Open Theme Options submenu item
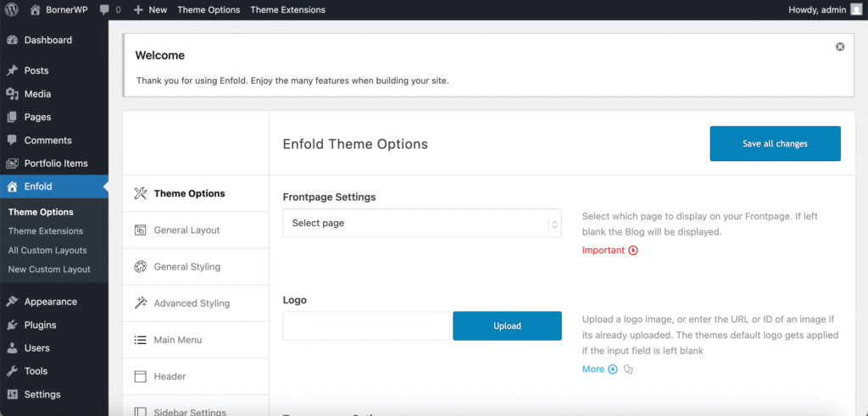 click(41, 212)
